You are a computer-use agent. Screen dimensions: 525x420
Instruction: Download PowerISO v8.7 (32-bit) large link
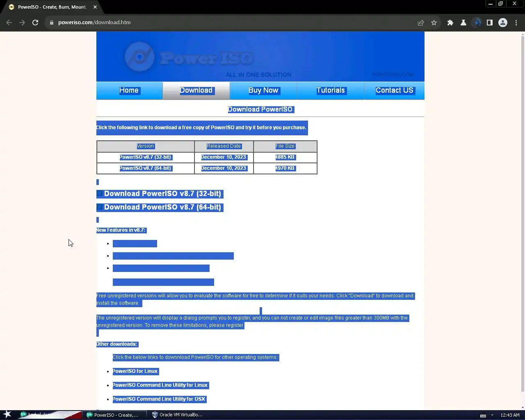162,194
